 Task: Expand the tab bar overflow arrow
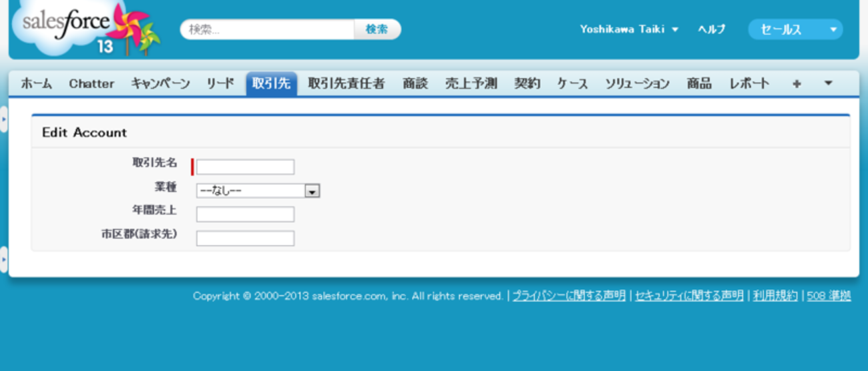(828, 83)
